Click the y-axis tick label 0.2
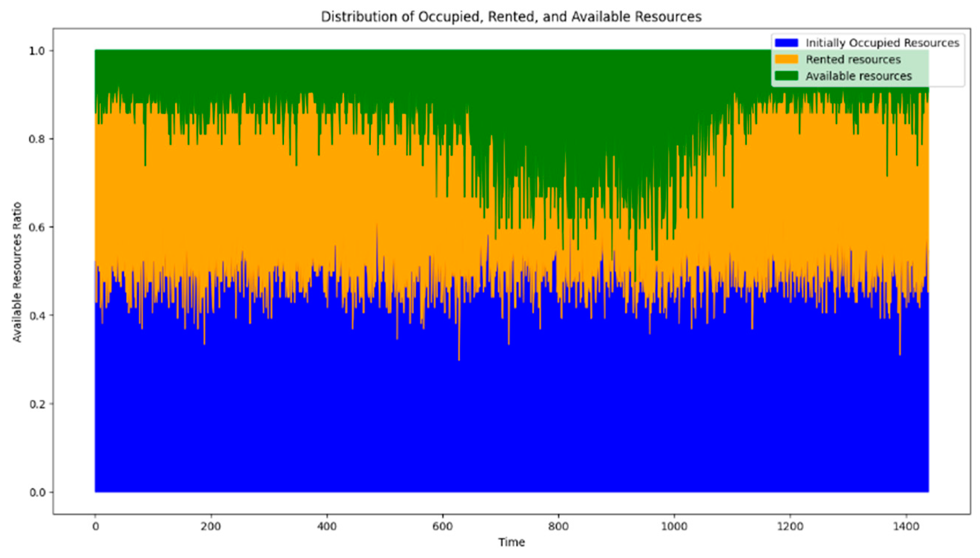Screen dimensions: 980x558 (37, 404)
